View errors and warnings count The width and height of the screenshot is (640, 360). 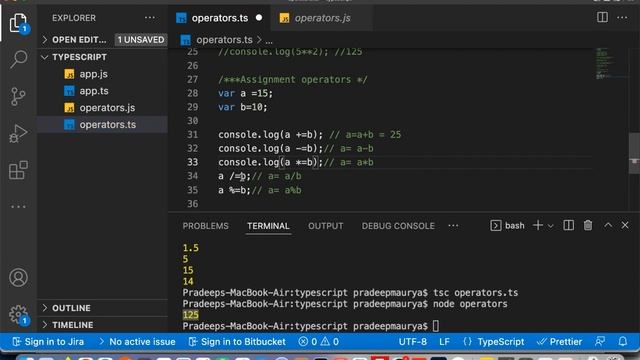(x=318, y=342)
